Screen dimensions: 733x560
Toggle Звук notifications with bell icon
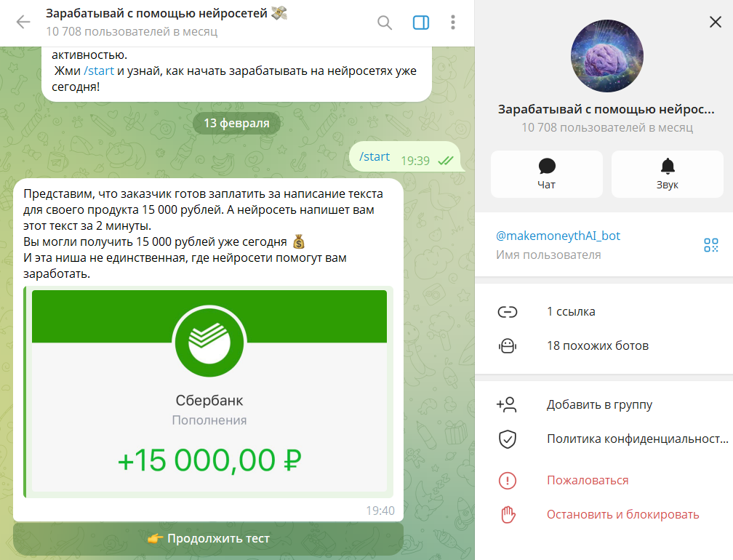tap(667, 174)
